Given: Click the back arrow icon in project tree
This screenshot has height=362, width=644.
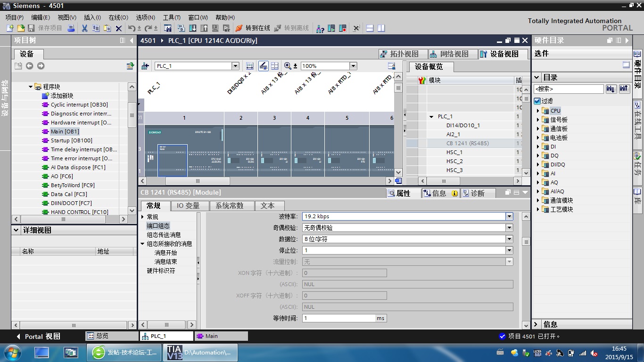Looking at the screenshot, I should pos(29,66).
